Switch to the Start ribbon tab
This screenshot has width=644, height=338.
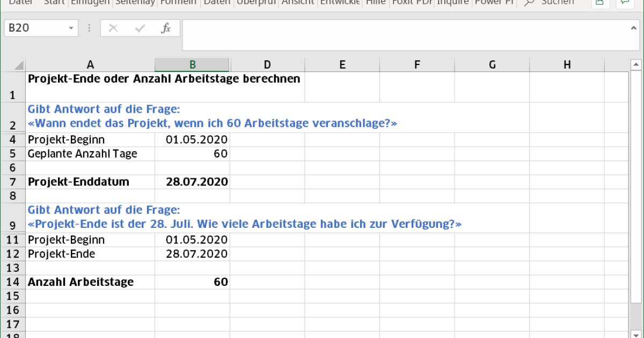point(53,2)
